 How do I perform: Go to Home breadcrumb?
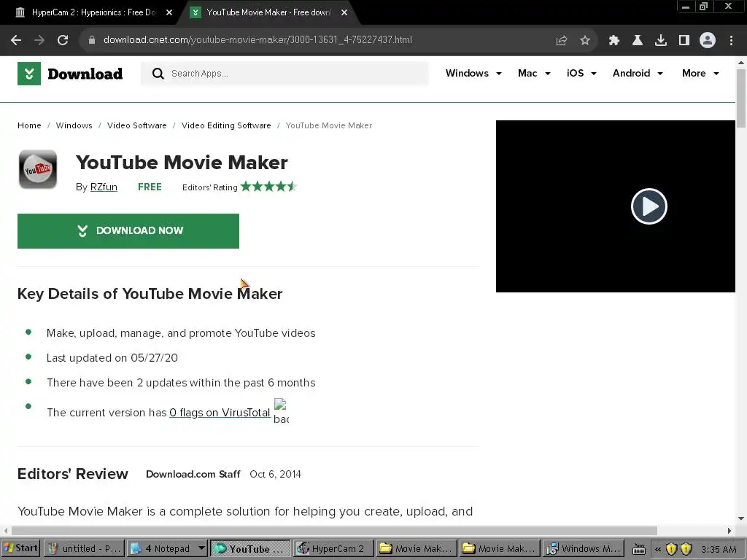click(x=29, y=125)
